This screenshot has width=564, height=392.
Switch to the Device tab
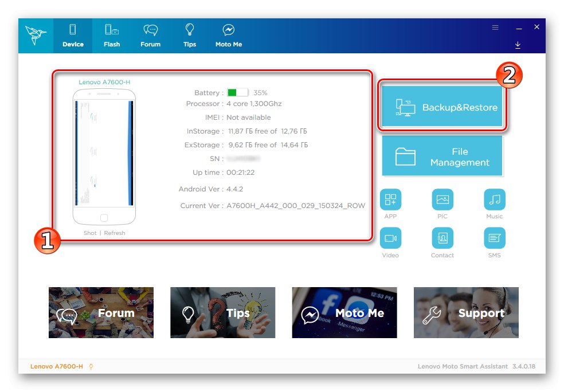point(73,36)
